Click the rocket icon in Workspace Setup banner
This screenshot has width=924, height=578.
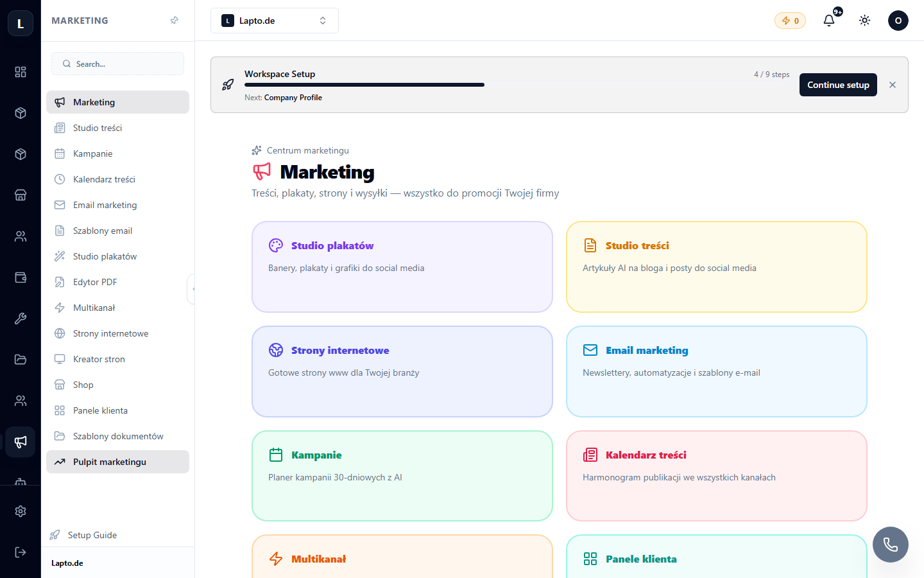click(228, 85)
